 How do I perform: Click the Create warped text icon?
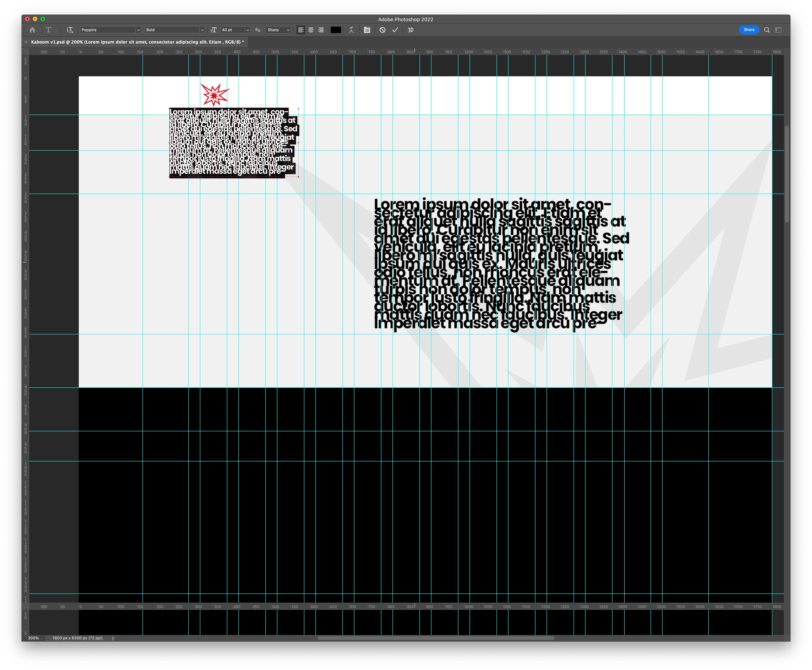[x=351, y=30]
